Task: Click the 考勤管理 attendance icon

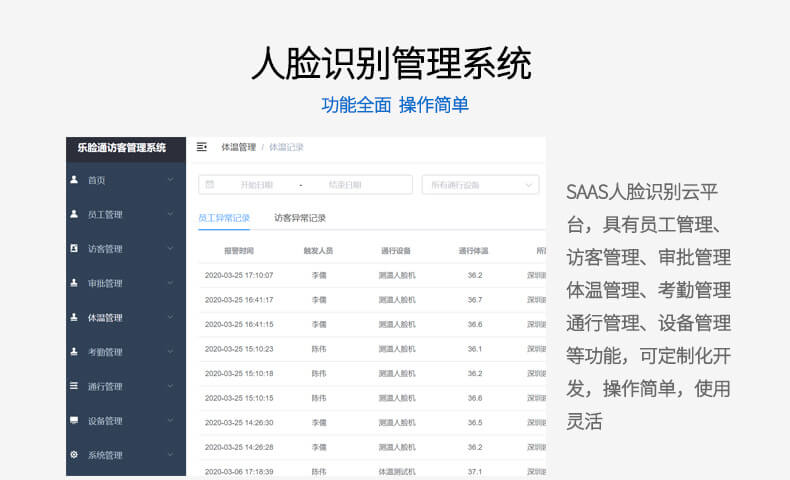Action: click(74, 352)
